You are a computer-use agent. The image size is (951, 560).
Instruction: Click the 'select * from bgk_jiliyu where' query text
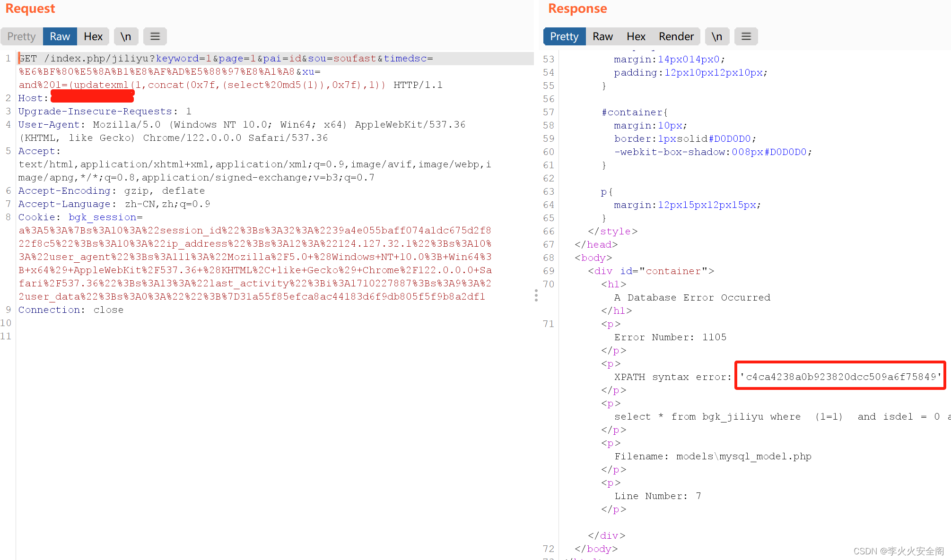tap(707, 417)
